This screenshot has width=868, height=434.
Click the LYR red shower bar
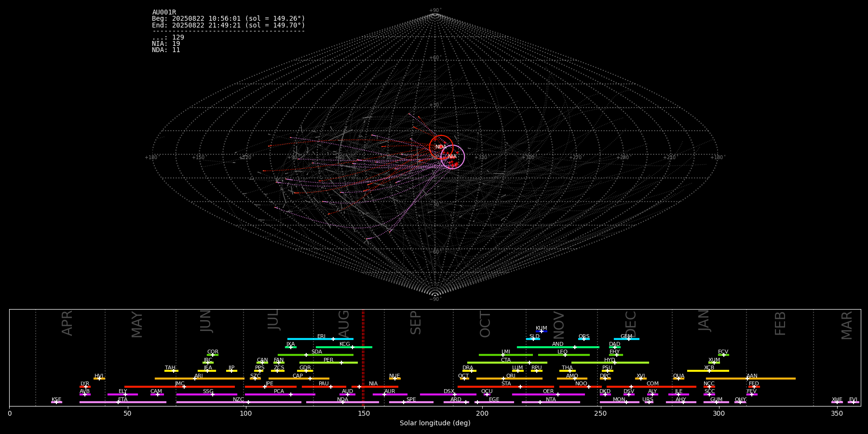tap(85, 386)
